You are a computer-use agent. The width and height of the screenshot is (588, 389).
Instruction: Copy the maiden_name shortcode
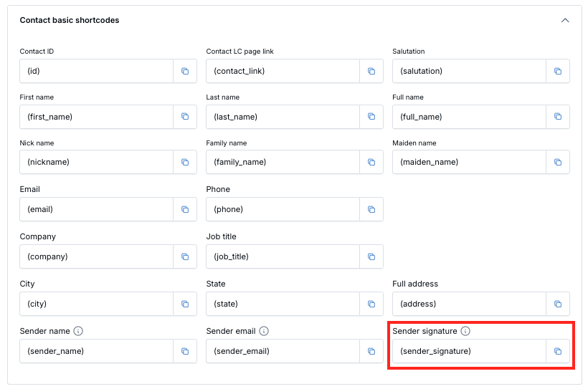(557, 162)
